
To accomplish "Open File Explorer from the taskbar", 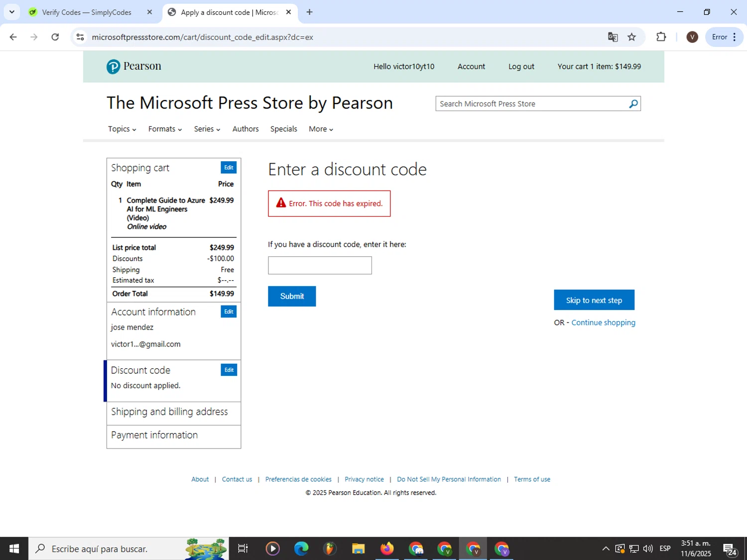I will click(358, 549).
